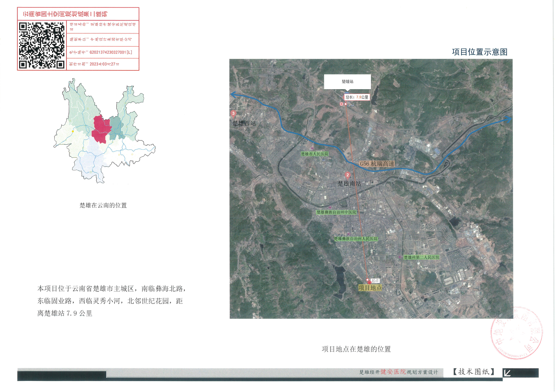Click the 楚雄彝族自治州中医院 green label
The width and height of the screenshot is (555, 392).
tap(336, 212)
